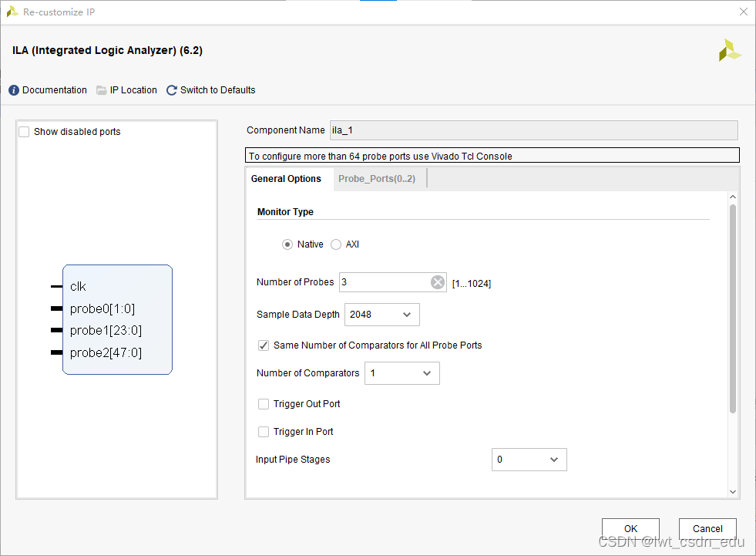
Task: Click the Component Name field
Action: tap(534, 130)
